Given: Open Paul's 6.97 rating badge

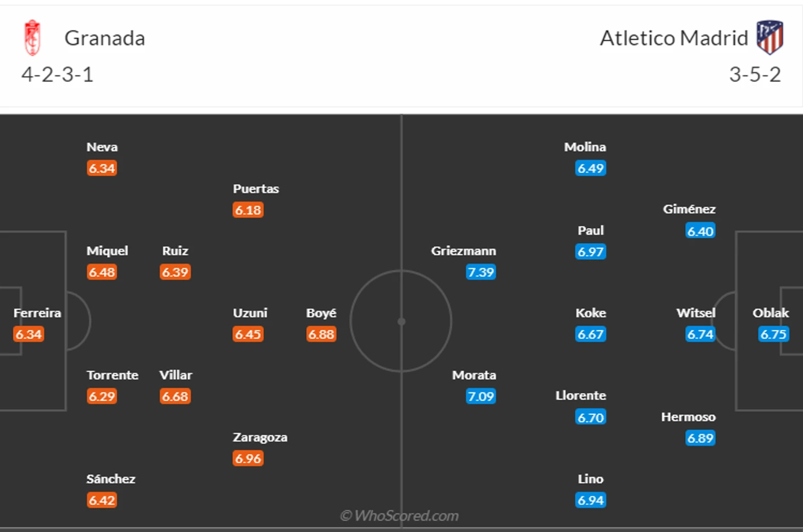Looking at the screenshot, I should pyautogui.click(x=591, y=252).
